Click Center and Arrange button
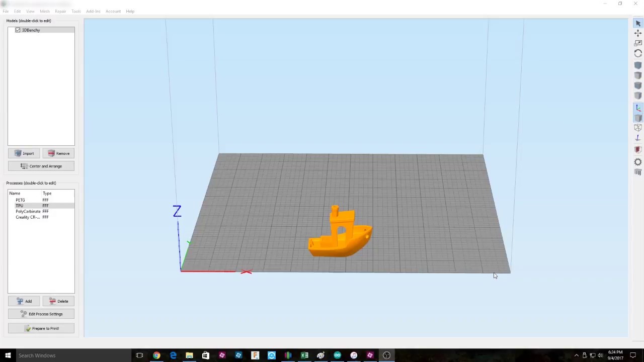Image resolution: width=644 pixels, height=362 pixels. [x=41, y=166]
